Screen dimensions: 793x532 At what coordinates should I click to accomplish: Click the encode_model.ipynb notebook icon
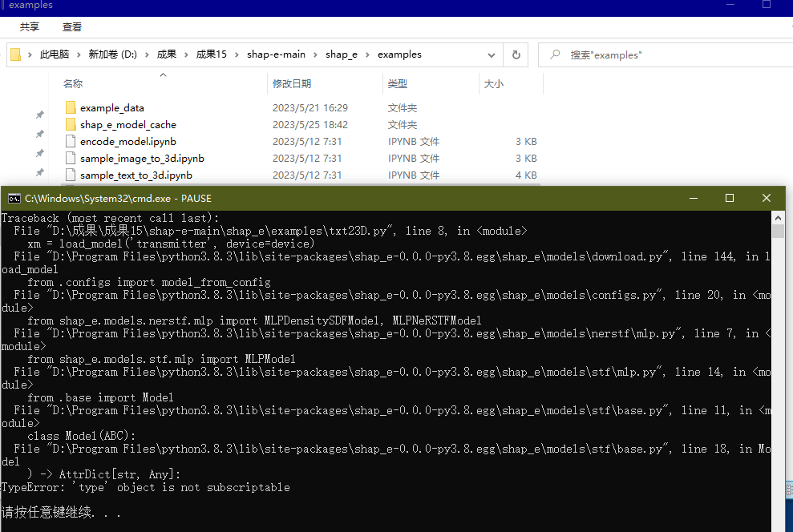(71, 141)
